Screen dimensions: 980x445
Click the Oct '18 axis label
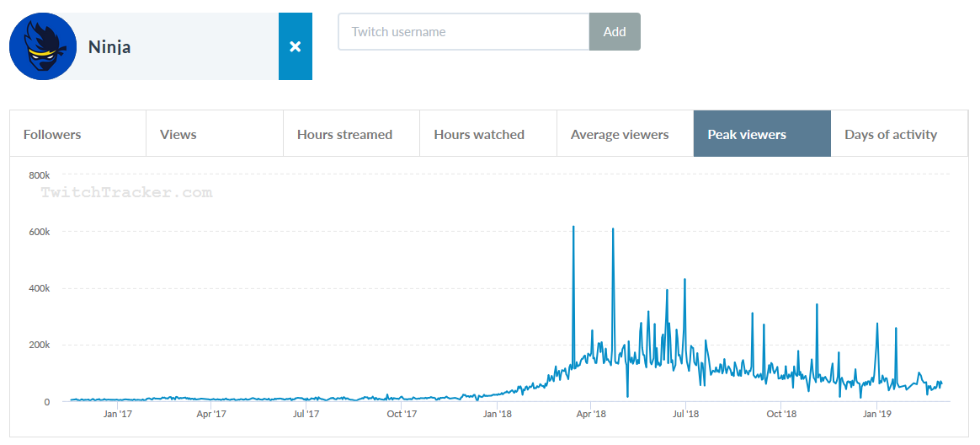(x=782, y=414)
